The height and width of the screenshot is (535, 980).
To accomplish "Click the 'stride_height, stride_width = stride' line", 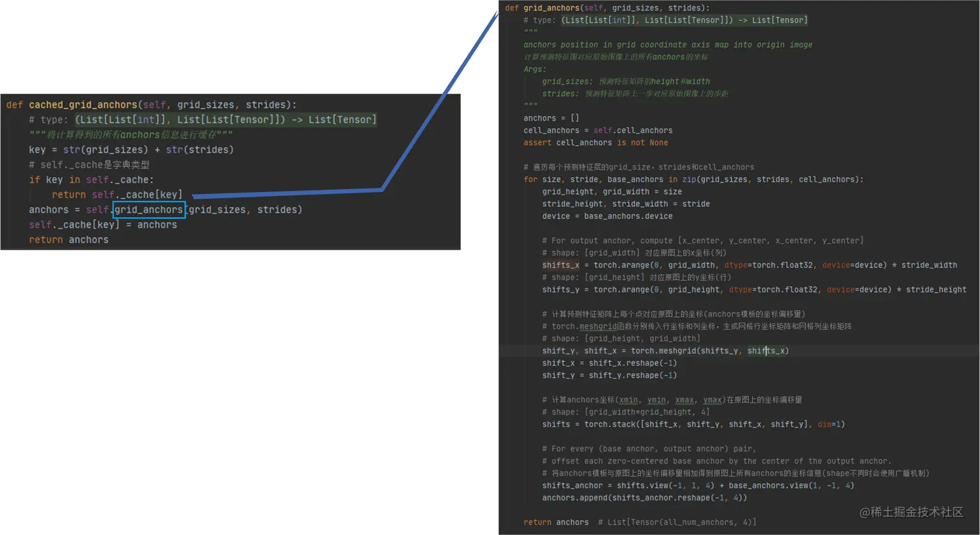I will [626, 204].
